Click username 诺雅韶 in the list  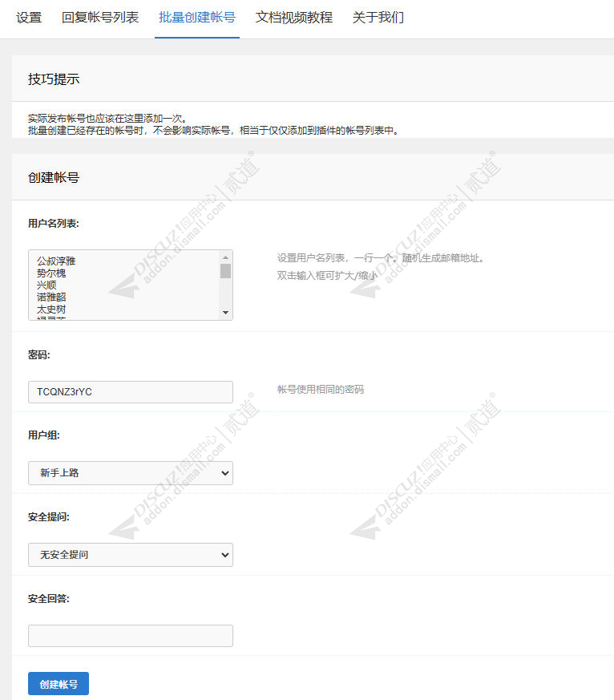click(x=51, y=297)
